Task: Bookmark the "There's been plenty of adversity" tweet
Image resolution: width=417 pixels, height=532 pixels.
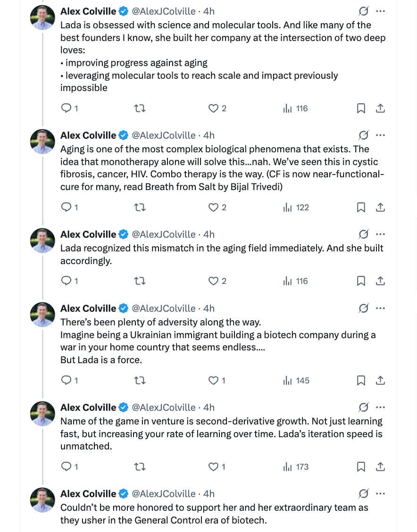Action: (361, 381)
